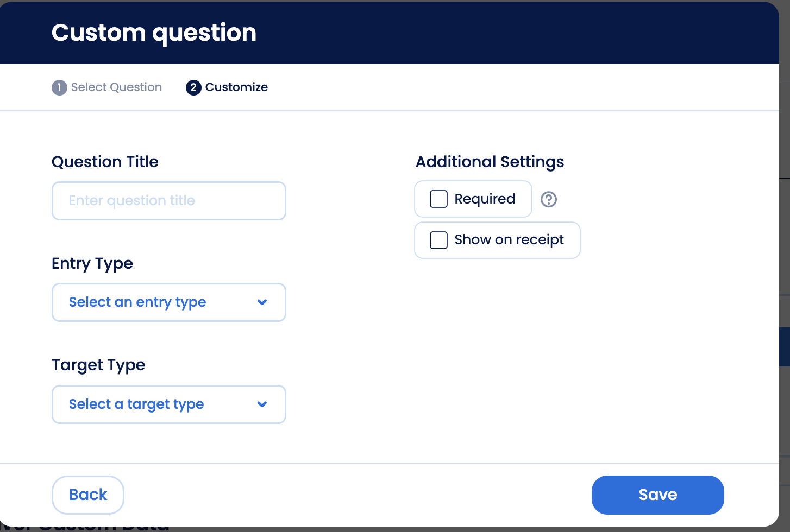Screen dimensions: 790x532
Task: Click the Required option label
Action: click(485, 199)
